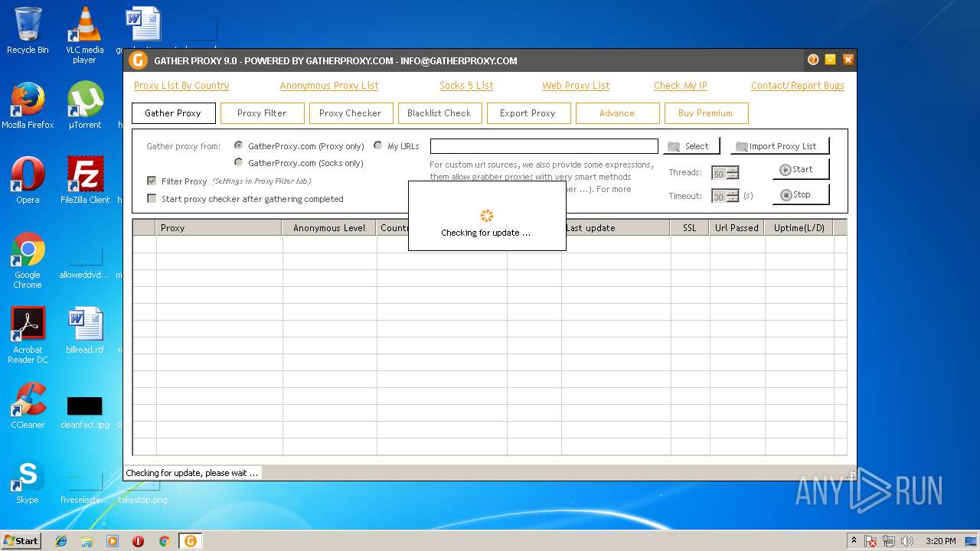The height and width of the screenshot is (551, 980).
Task: Click the custom URL input field
Action: 544,146
